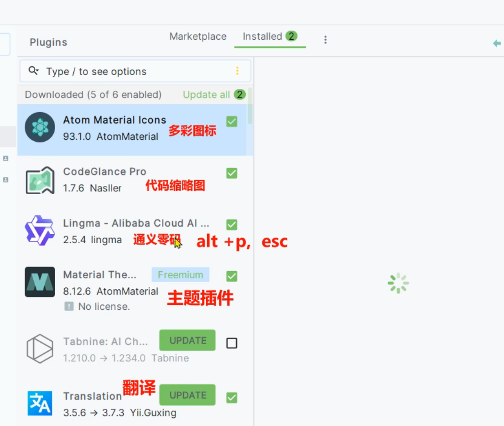Click the Plugins heading
The height and width of the screenshot is (426, 504).
click(x=48, y=42)
